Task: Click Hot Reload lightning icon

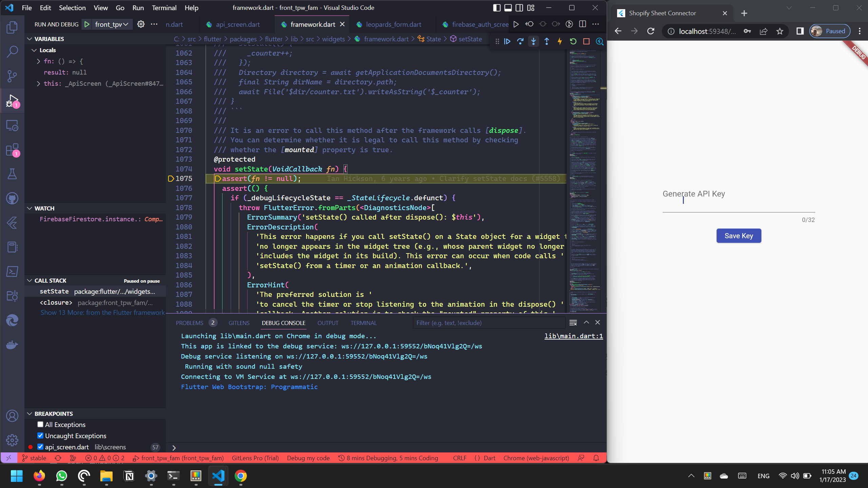Action: pyautogui.click(x=560, y=41)
